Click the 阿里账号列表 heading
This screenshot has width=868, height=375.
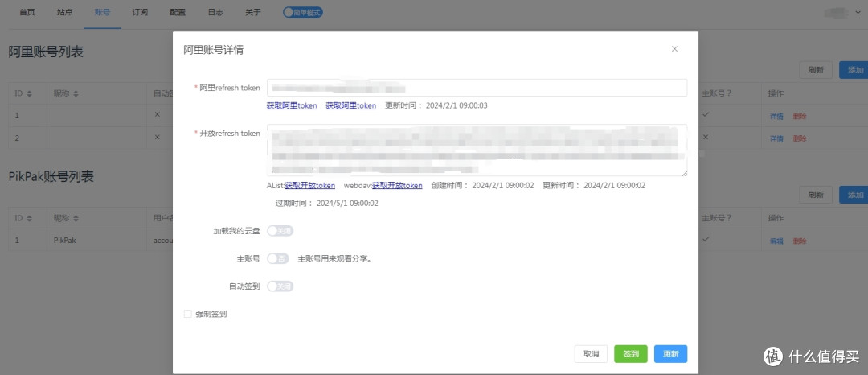point(45,52)
